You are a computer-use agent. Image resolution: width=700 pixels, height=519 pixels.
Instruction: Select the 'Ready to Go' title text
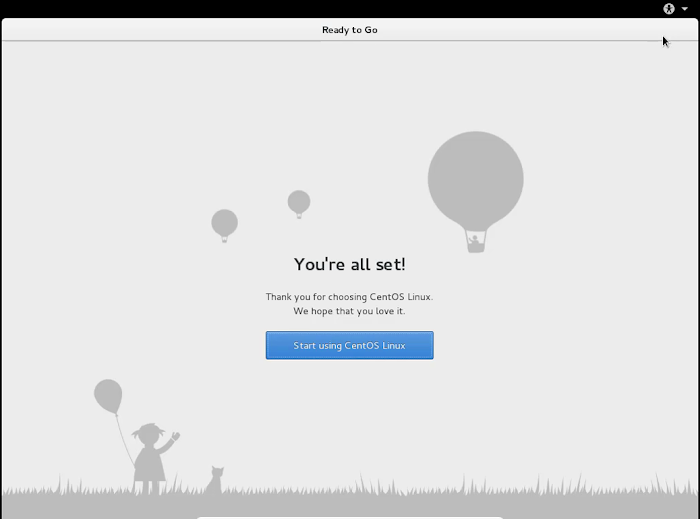coord(350,30)
